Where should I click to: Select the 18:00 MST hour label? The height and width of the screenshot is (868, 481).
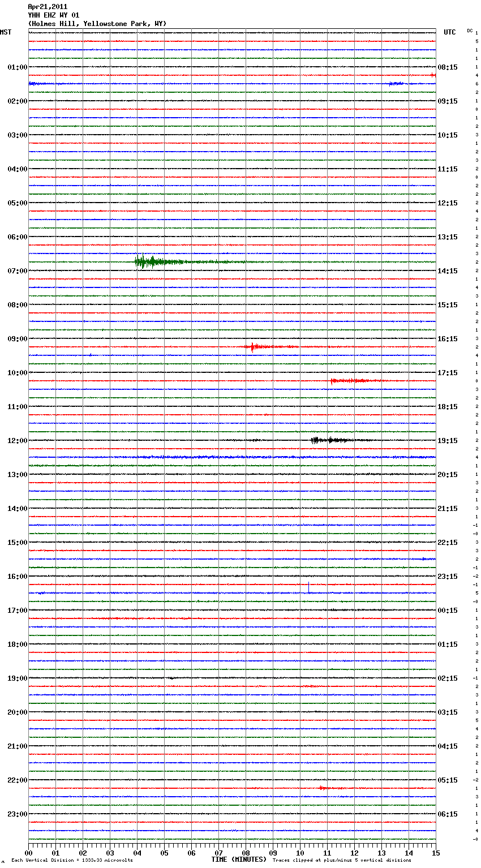point(18,644)
